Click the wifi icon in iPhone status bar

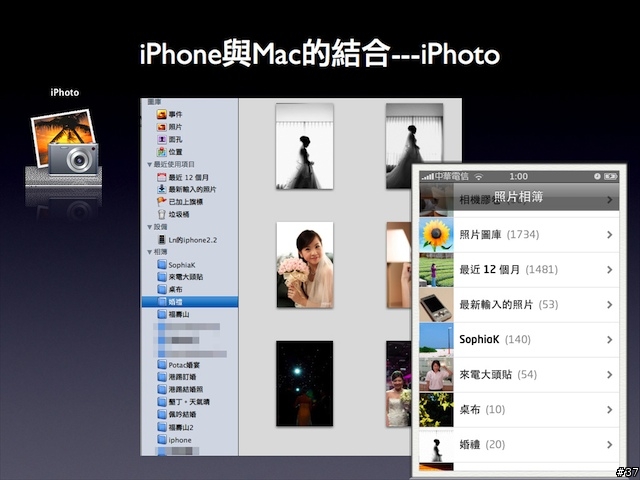pyautogui.click(x=479, y=177)
